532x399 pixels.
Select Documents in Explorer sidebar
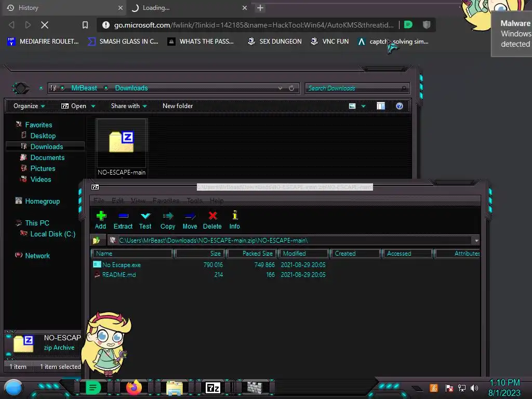pyautogui.click(x=47, y=157)
